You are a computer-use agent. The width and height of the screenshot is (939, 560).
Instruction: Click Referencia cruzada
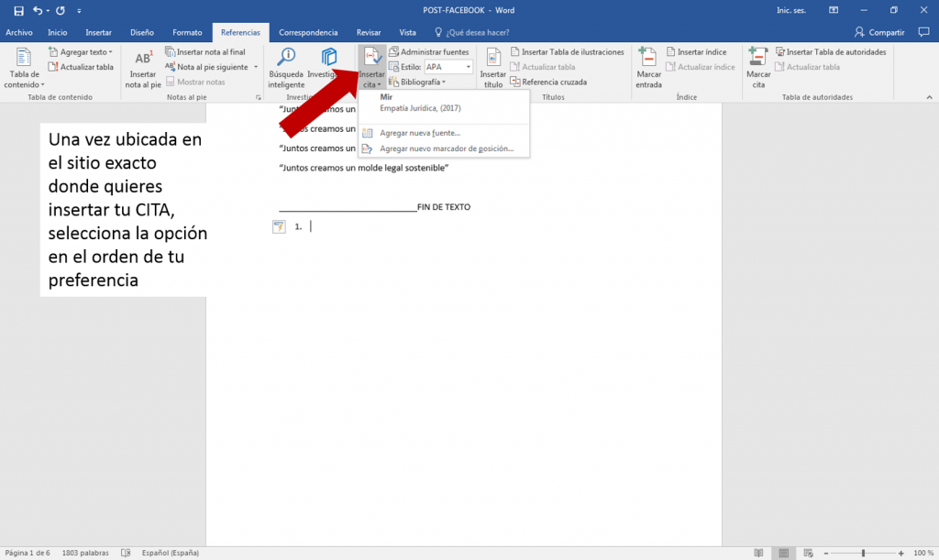[x=548, y=82]
